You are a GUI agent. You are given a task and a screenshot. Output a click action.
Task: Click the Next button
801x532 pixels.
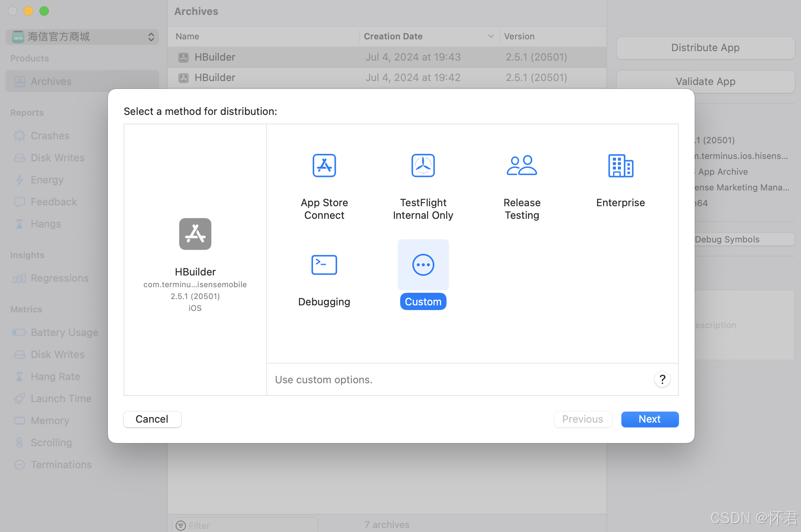(x=649, y=419)
